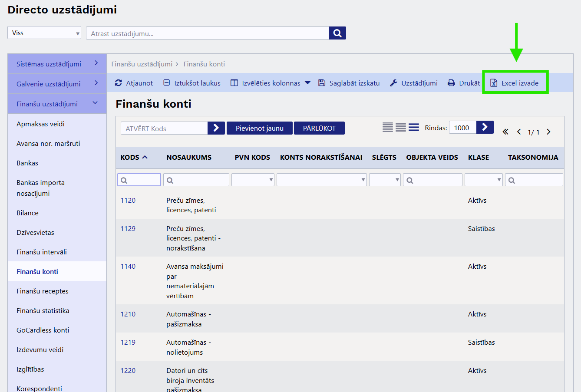Screen dimensions: 581x392
Task: Select the densest row spacing icon
Action: click(x=388, y=127)
